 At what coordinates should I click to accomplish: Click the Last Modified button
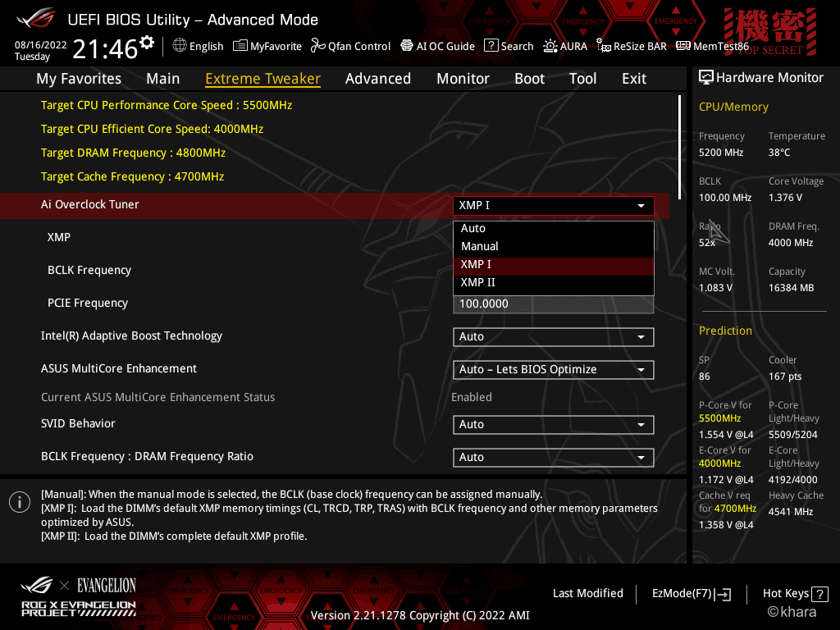point(587,594)
